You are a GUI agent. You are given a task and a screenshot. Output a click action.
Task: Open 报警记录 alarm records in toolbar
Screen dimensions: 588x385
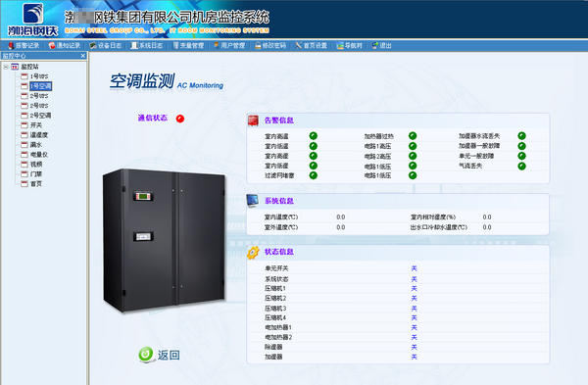click(x=24, y=46)
